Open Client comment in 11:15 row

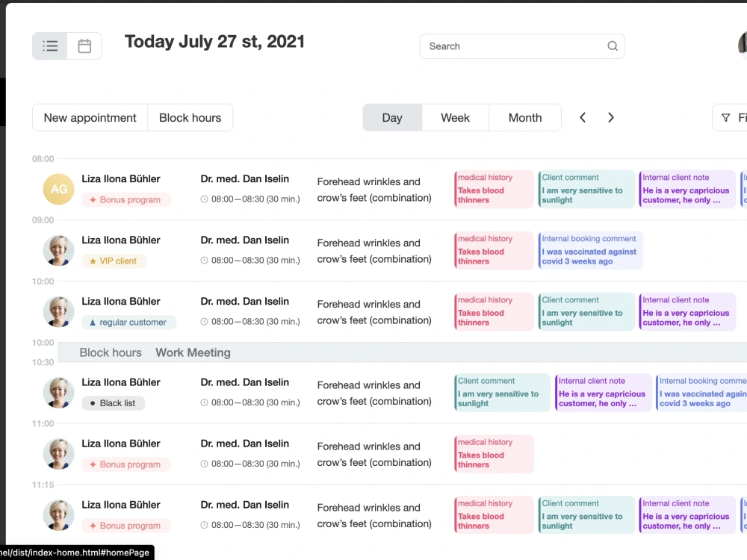tap(586, 515)
